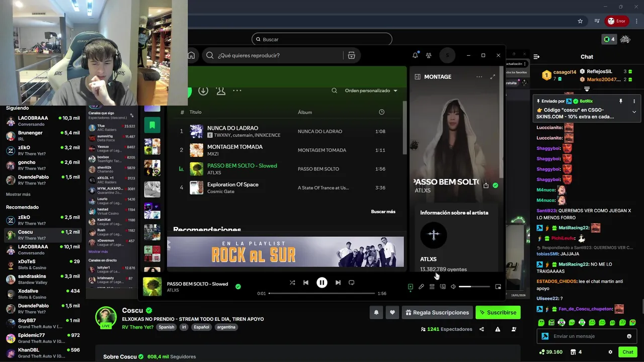
Task: Expand Mostrar más under Siguiendo
Action: pos(18,195)
